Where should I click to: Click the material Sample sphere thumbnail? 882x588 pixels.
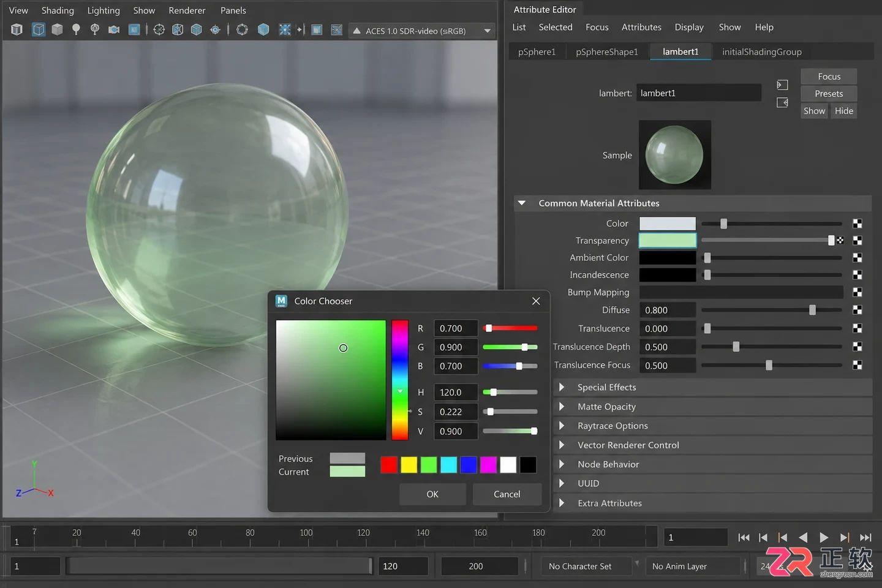point(675,155)
